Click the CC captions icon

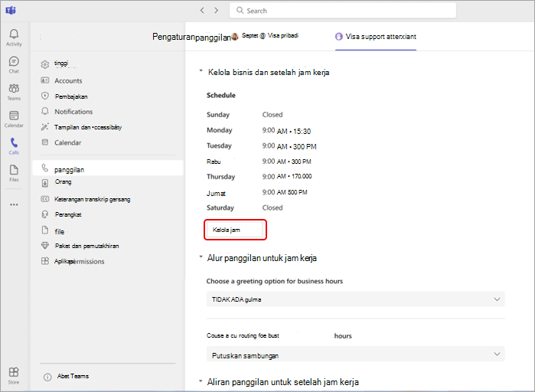click(45, 199)
